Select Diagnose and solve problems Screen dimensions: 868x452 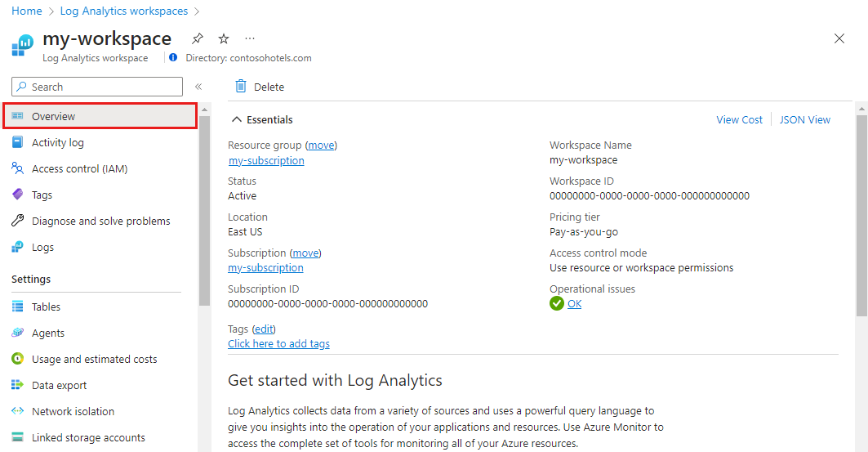[100, 221]
